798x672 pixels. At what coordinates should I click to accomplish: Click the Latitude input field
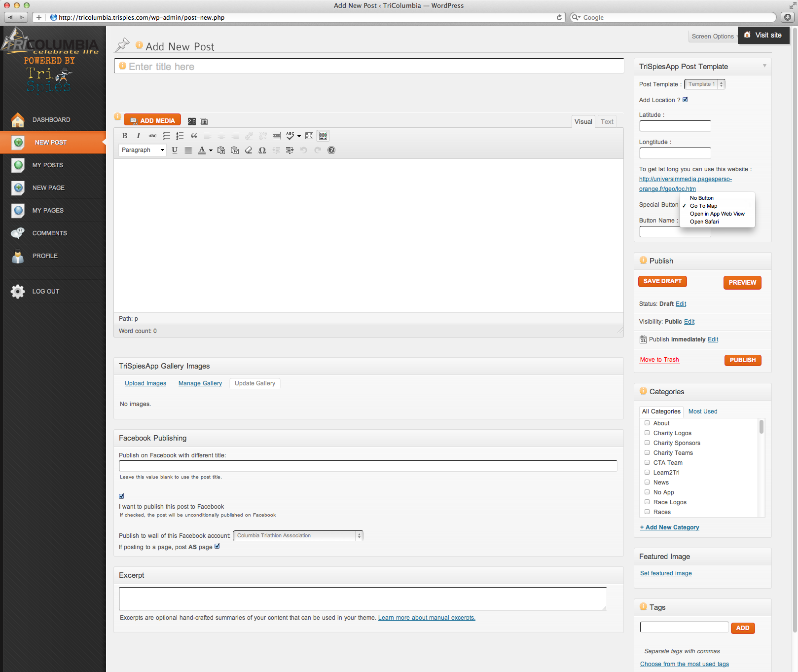click(675, 126)
